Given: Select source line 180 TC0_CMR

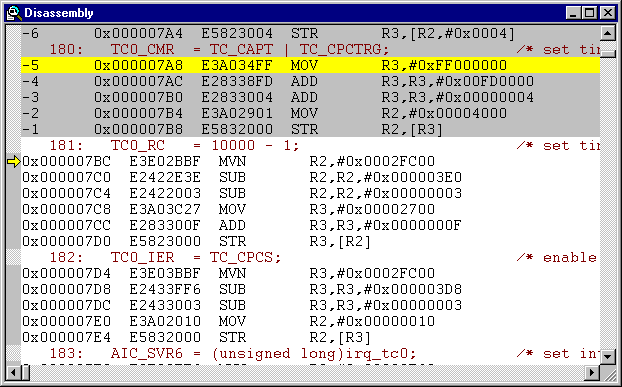Looking at the screenshot, I should click(x=310, y=50).
